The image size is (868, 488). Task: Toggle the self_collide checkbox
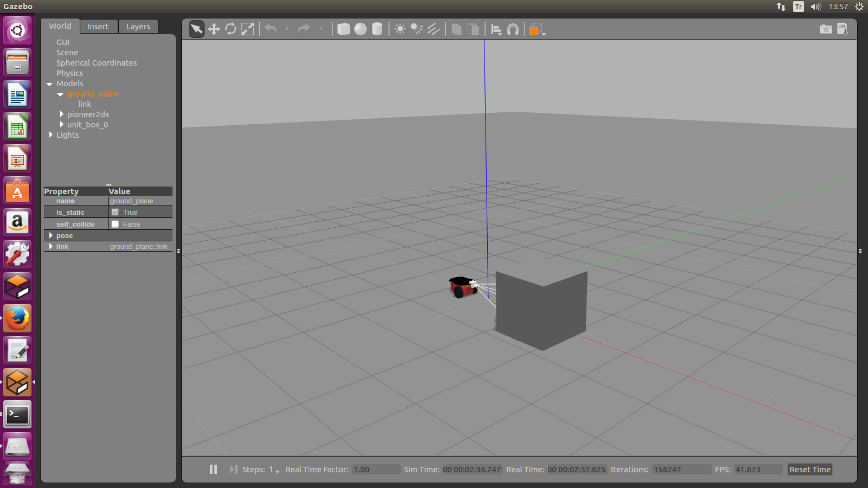coord(115,224)
